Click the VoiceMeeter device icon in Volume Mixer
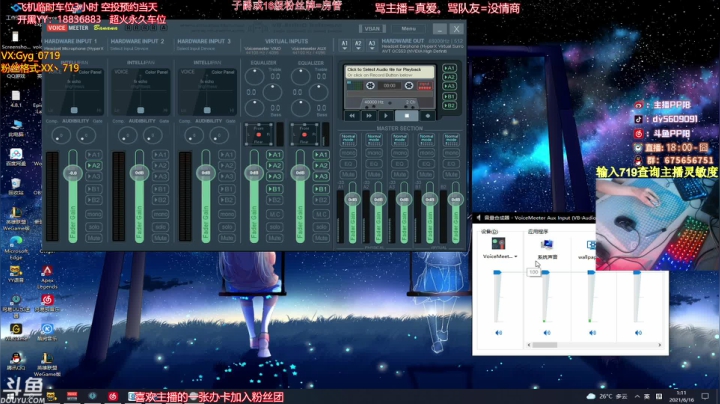The image size is (720, 404). point(498,244)
